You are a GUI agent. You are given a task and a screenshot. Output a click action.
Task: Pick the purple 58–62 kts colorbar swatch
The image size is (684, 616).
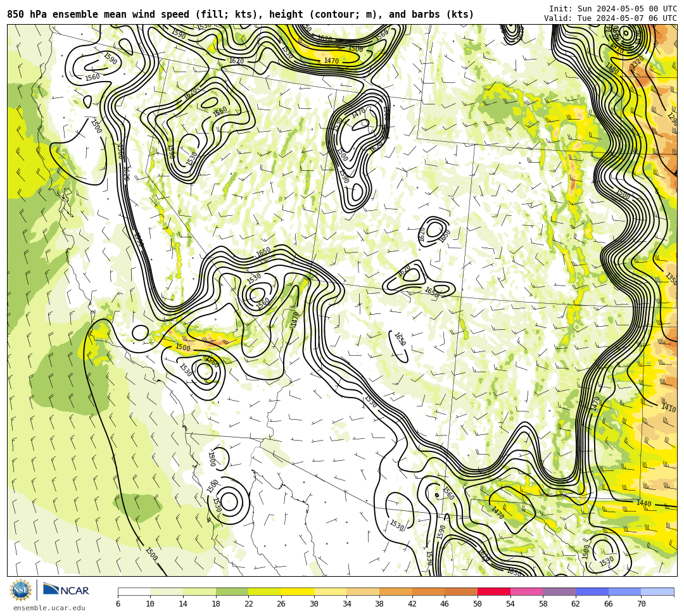point(559,591)
